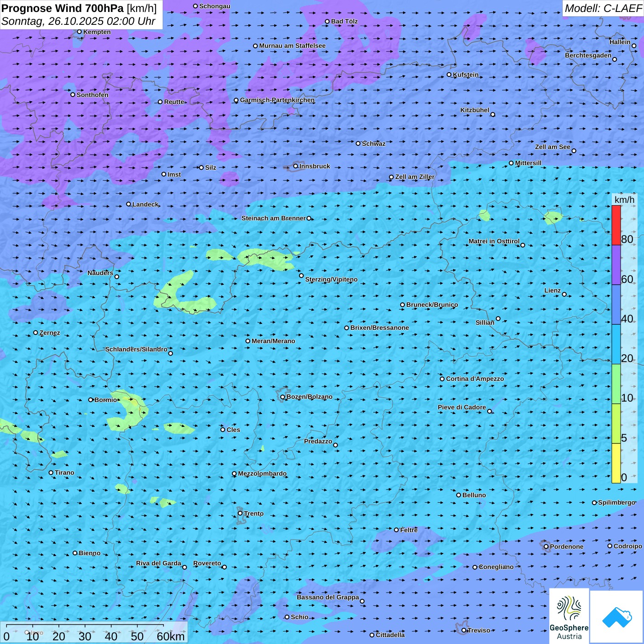Click the Sterzing/Vipiteno label

(x=331, y=279)
